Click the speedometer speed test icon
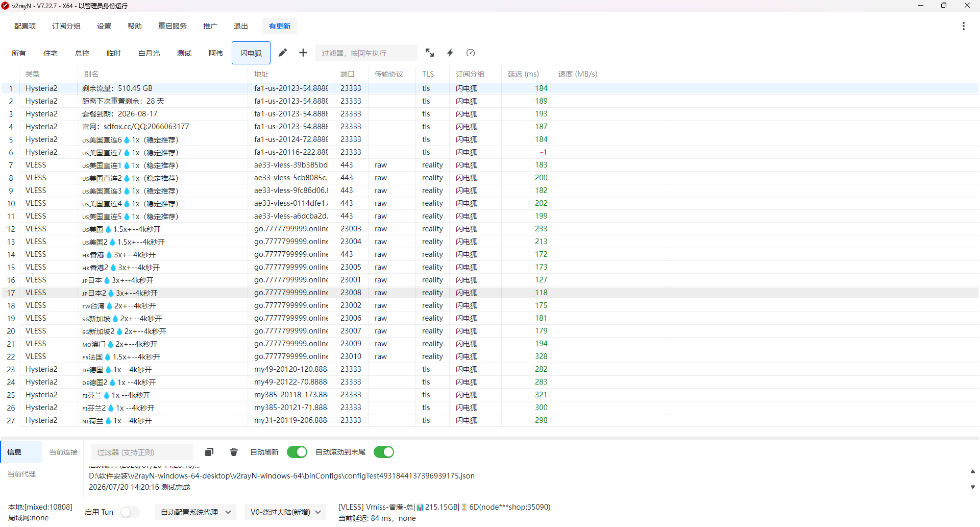980x527 pixels. (x=471, y=53)
